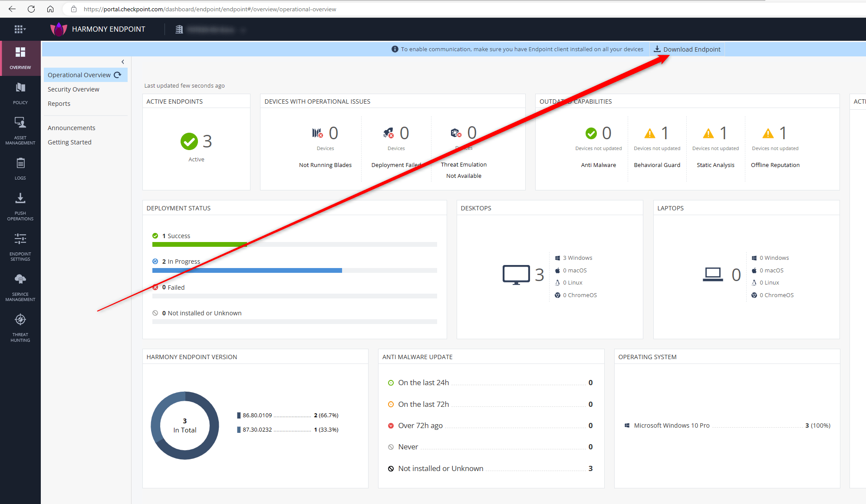
Task: Launch Threat Hunting from sidebar
Action: click(20, 327)
